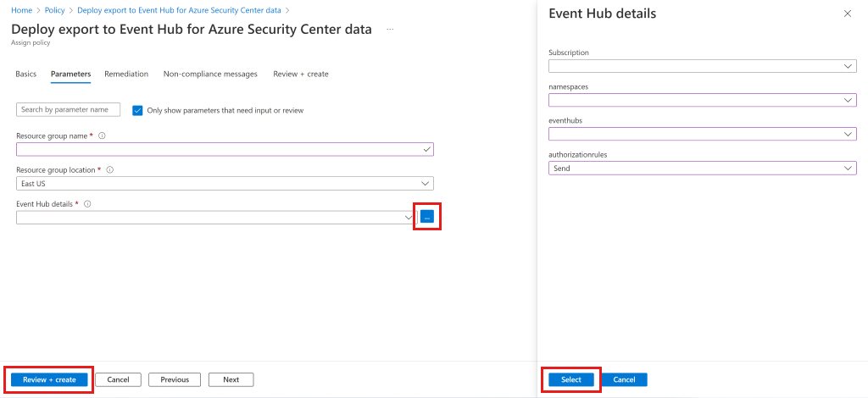The image size is (868, 398).
Task: Close the Event Hub details panel
Action: point(848,14)
